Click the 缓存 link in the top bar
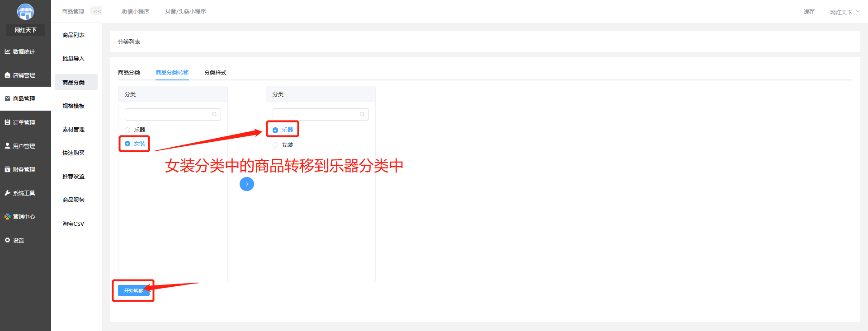The image size is (868, 331). [809, 12]
